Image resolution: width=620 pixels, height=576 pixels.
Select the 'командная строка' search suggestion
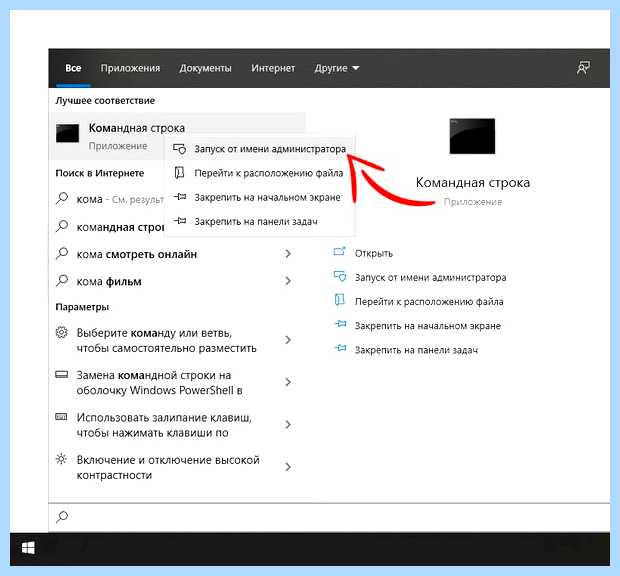coord(109,227)
